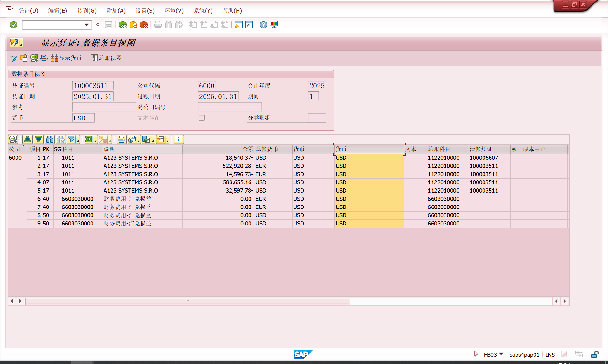608x364 pixels.
Task: Click the Generate Shortcut icon
Action: pyautogui.click(x=249, y=25)
